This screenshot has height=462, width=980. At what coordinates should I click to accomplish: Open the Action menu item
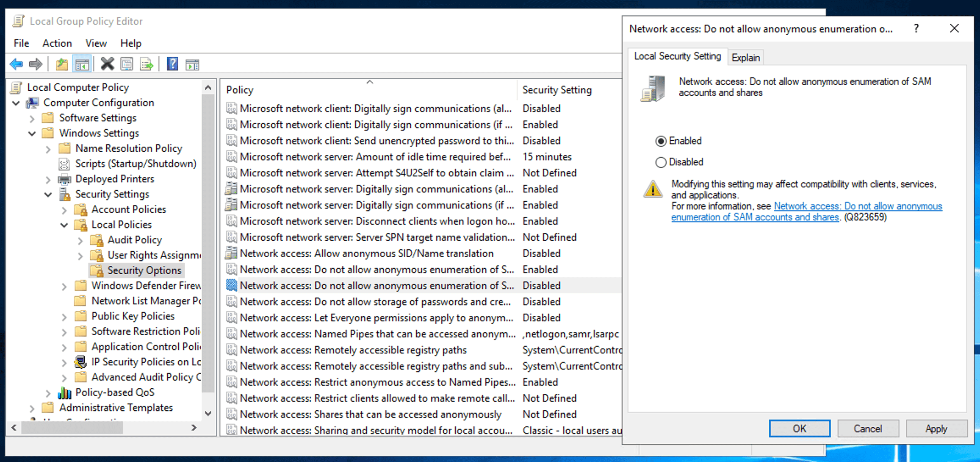[57, 43]
